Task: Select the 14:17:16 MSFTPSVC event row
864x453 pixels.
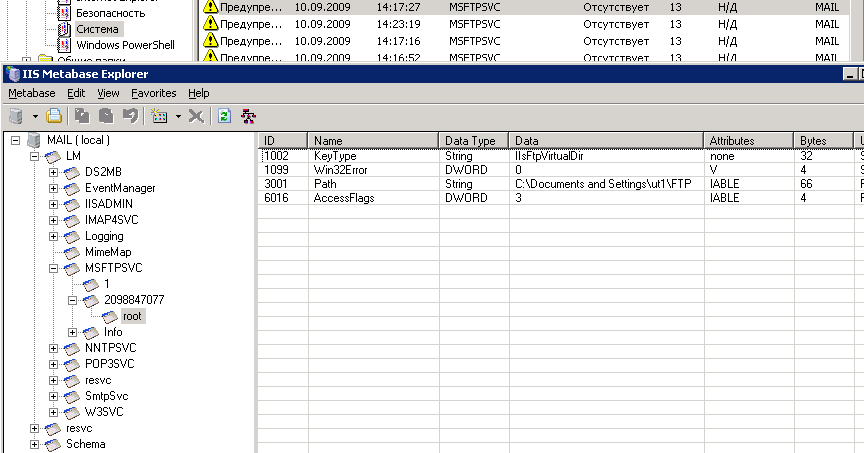Action: (x=523, y=41)
